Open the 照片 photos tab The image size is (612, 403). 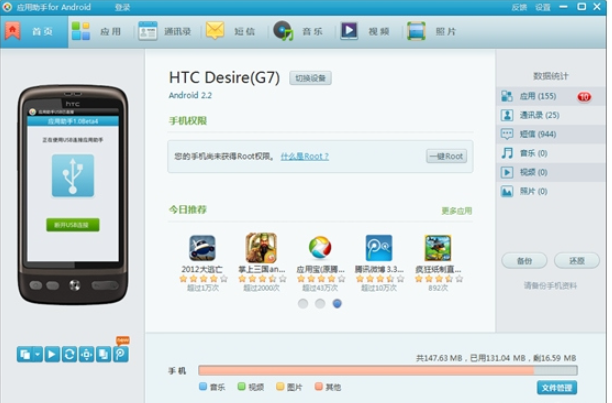[x=431, y=32]
